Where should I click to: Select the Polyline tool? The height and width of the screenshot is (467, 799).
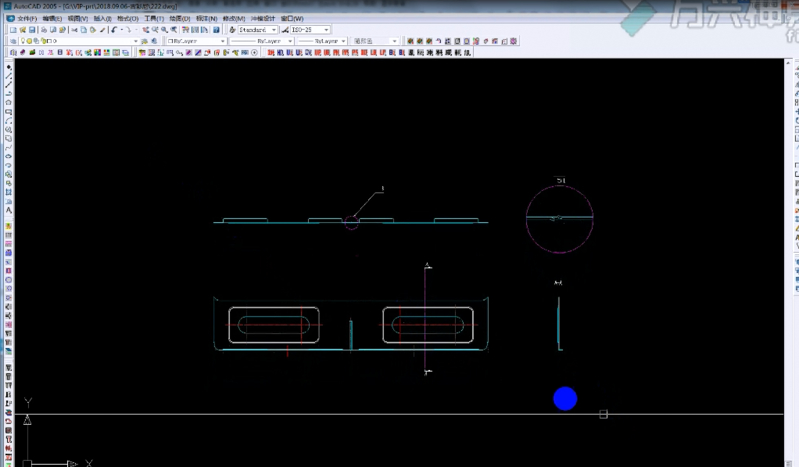pos(9,94)
